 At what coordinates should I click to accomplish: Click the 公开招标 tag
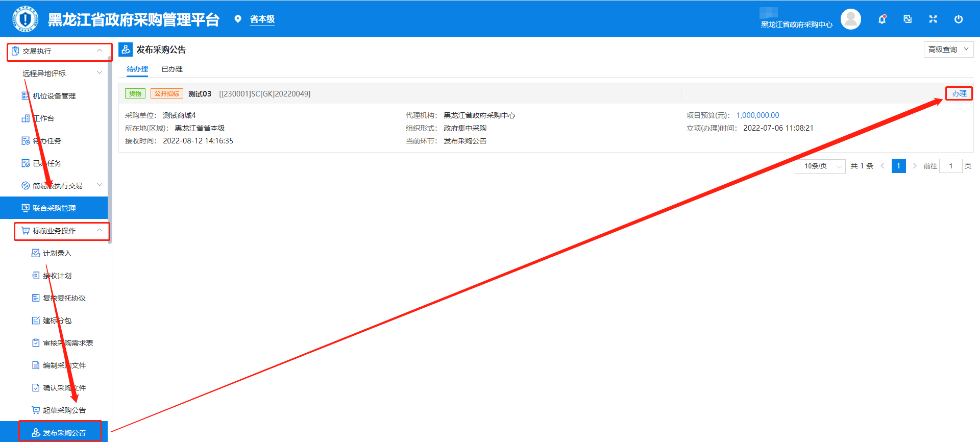(x=167, y=94)
